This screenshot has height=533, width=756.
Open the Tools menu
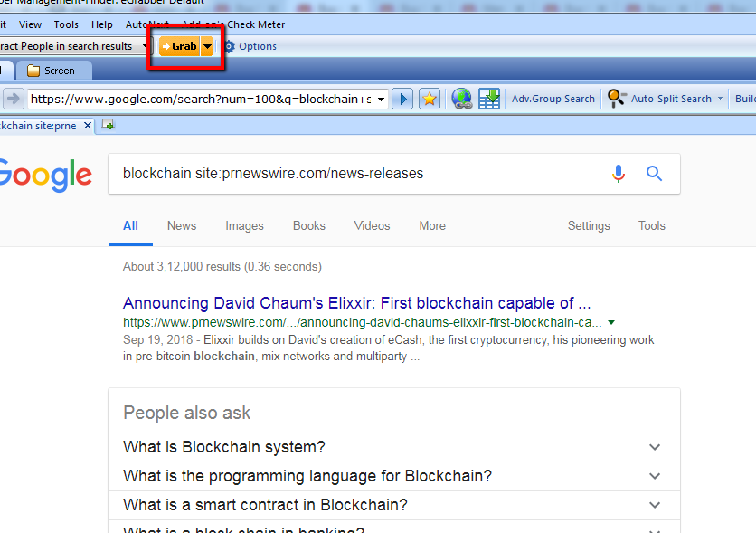pyautogui.click(x=66, y=24)
